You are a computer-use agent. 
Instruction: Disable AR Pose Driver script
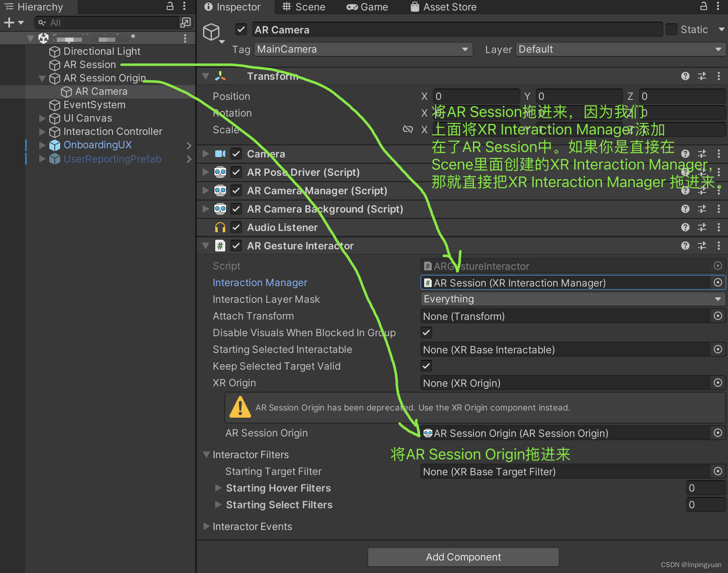tap(236, 172)
